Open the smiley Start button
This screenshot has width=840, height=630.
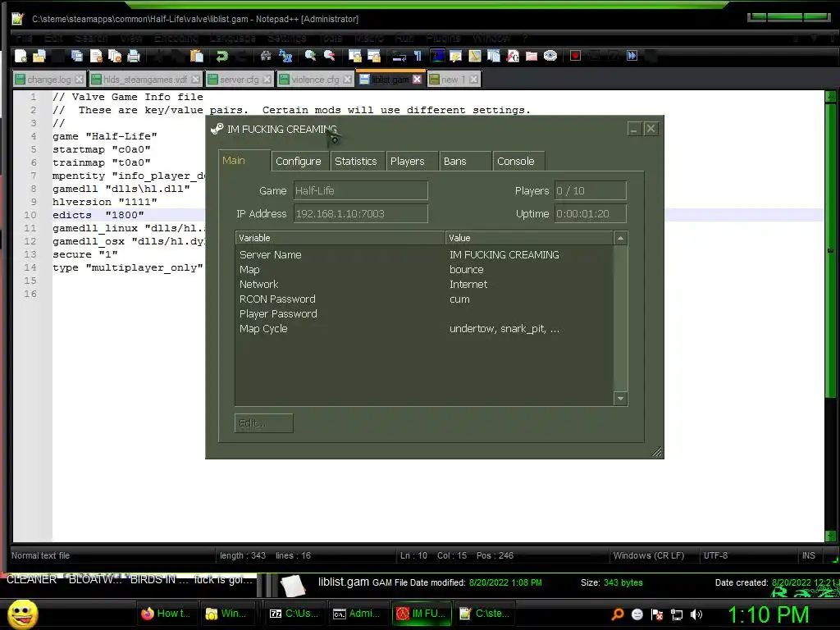[22, 614]
